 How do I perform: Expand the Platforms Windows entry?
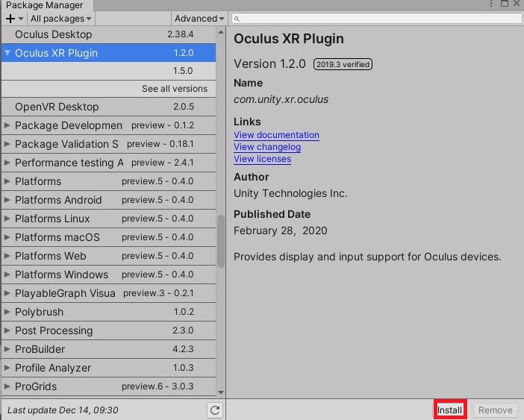click(7, 275)
